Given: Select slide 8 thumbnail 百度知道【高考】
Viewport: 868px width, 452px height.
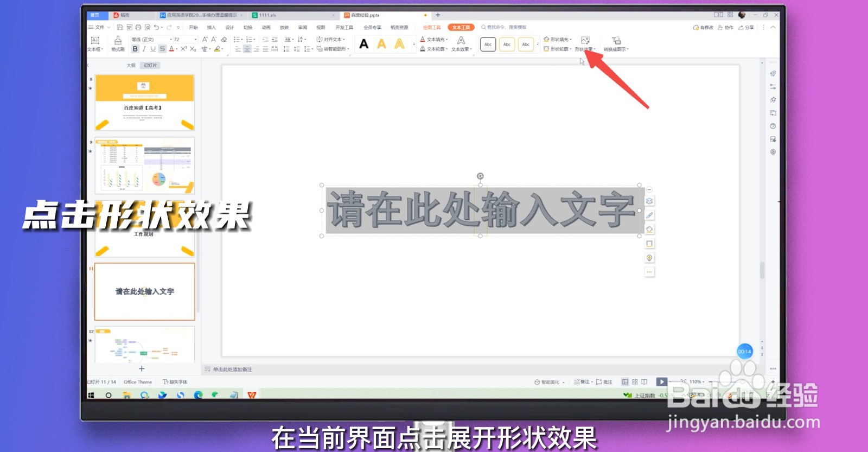Looking at the screenshot, I should (145, 103).
